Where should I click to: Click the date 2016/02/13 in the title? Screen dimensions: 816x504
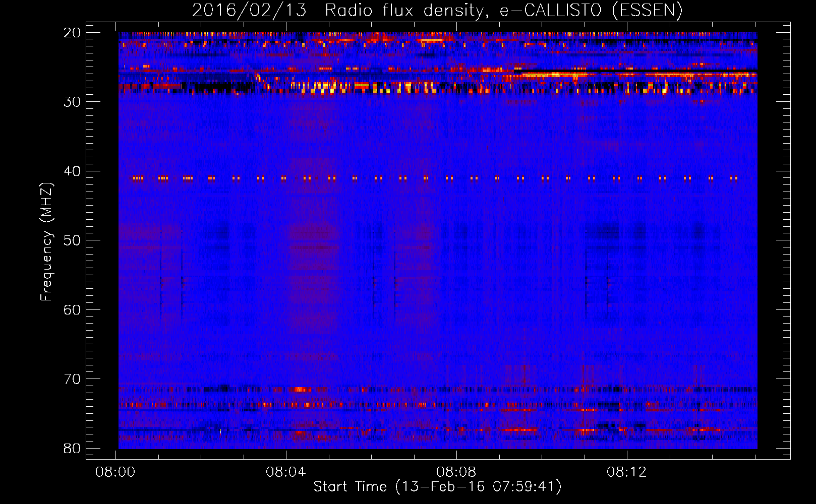[x=249, y=11]
